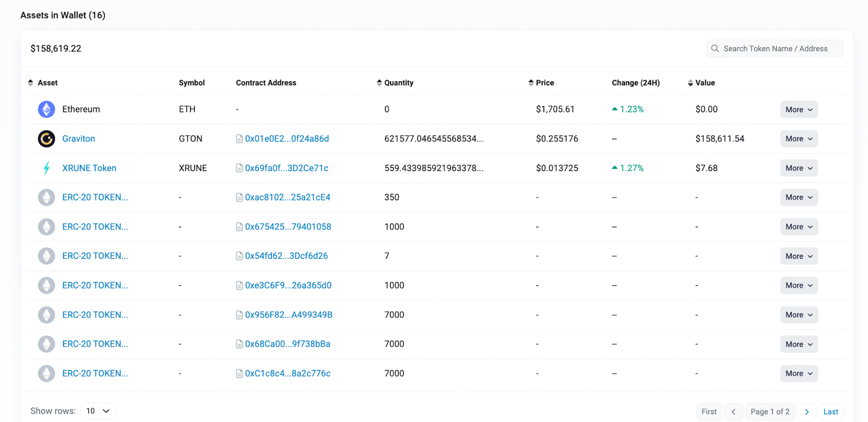The image size is (868, 422).
Task: Open ERC-20 TOKEN link with quantity 350
Action: pos(95,197)
